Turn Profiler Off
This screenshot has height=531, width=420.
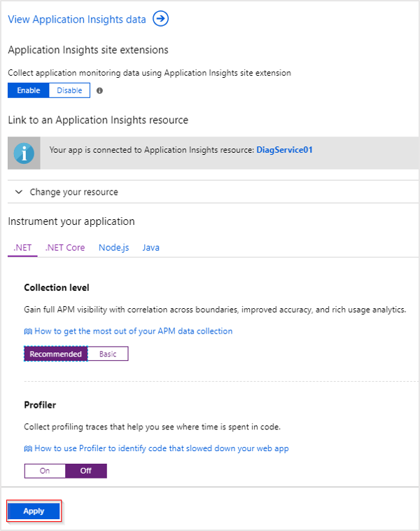point(85,471)
